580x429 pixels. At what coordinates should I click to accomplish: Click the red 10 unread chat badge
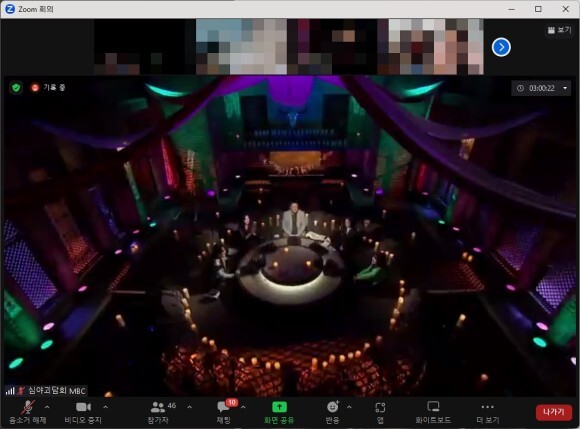pos(232,402)
